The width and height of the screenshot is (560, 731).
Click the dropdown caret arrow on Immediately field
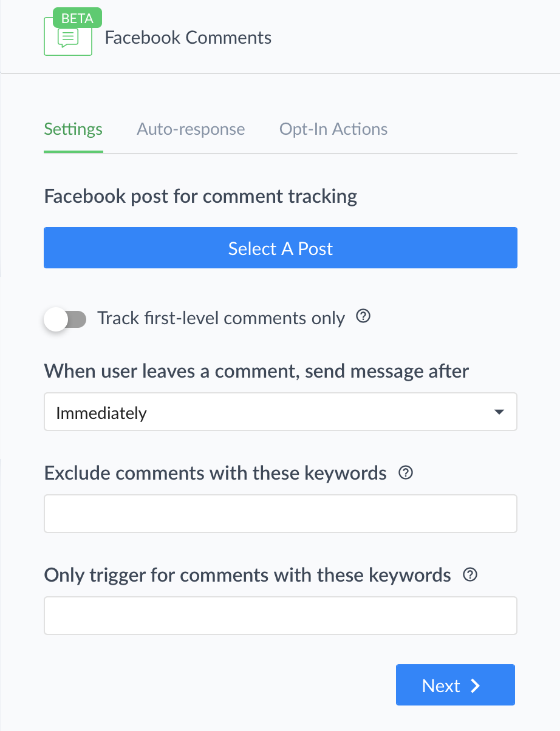(x=499, y=412)
